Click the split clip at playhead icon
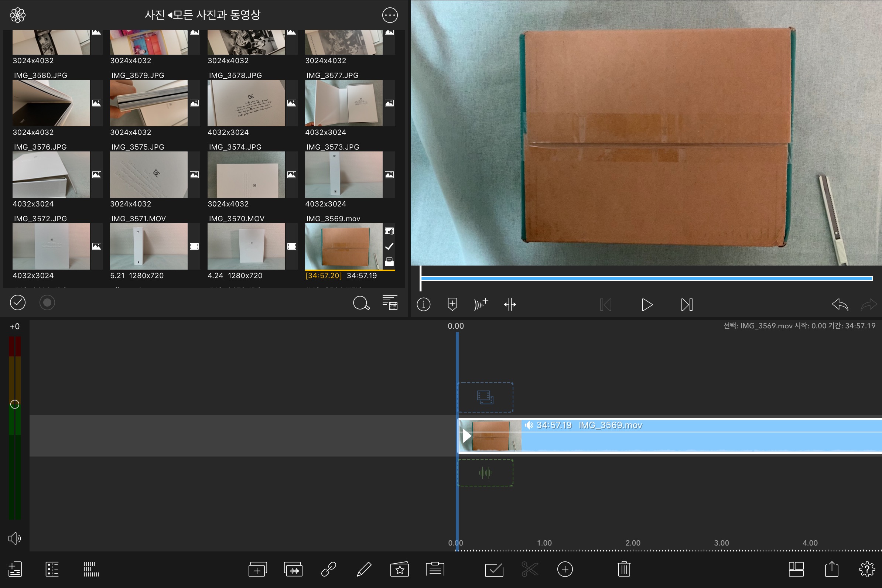Image resolution: width=882 pixels, height=588 pixels. (x=510, y=304)
